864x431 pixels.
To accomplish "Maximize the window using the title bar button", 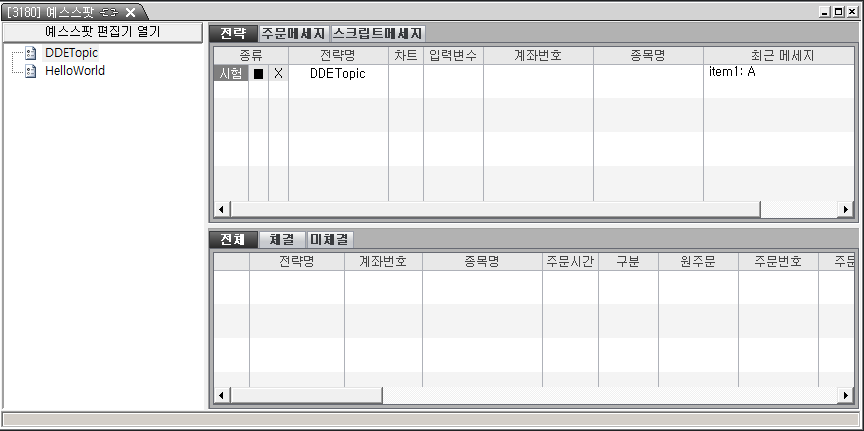I will (x=839, y=11).
